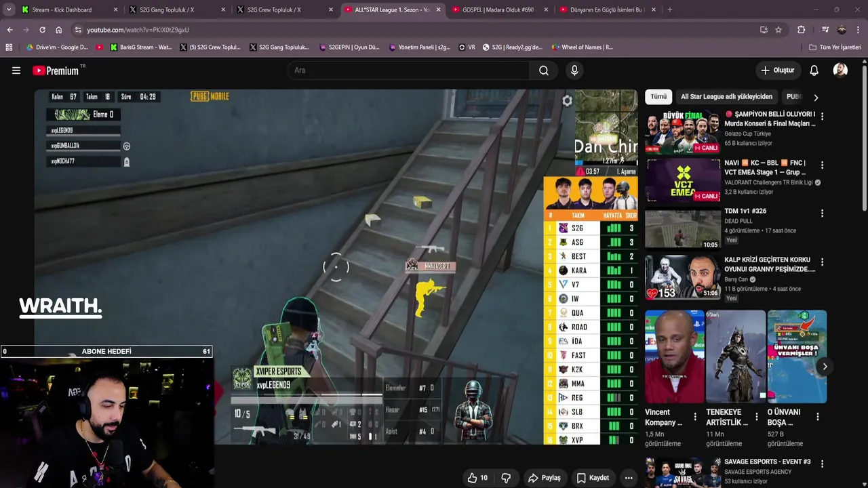The image size is (868, 488).
Task: Open SAVAGE ESPORTS AGENCY channel name
Action: [x=757, y=472]
